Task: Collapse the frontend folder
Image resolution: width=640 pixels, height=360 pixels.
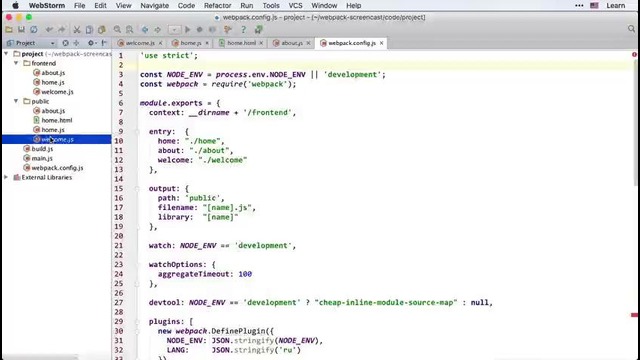Action: pyautogui.click(x=16, y=63)
